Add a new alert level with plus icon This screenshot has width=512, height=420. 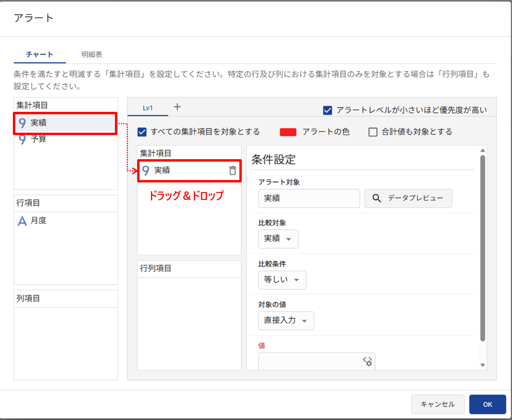pos(177,107)
